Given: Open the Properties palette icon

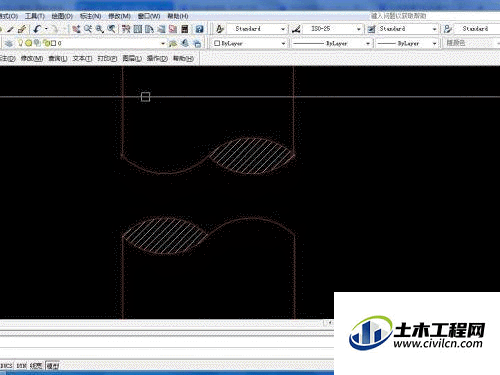Looking at the screenshot, I should coord(126,29).
